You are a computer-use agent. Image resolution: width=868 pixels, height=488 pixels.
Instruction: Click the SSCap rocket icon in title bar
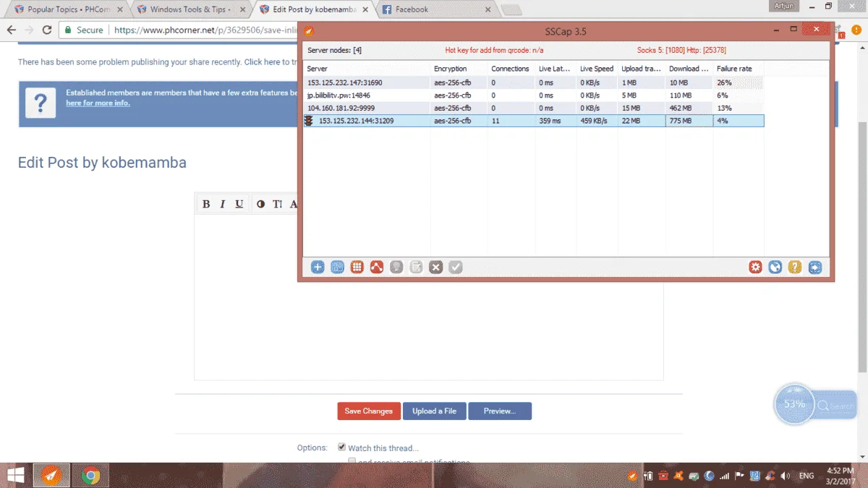pyautogui.click(x=309, y=32)
